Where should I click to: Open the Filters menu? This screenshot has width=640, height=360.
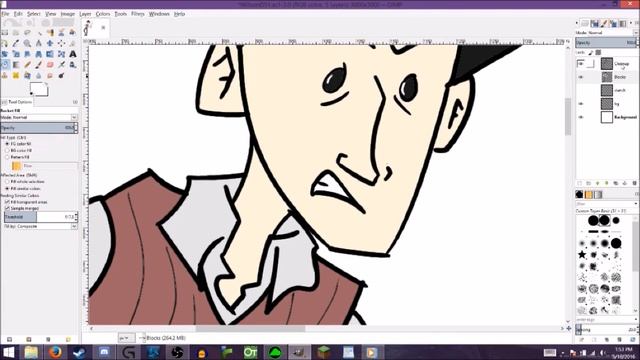(x=138, y=14)
